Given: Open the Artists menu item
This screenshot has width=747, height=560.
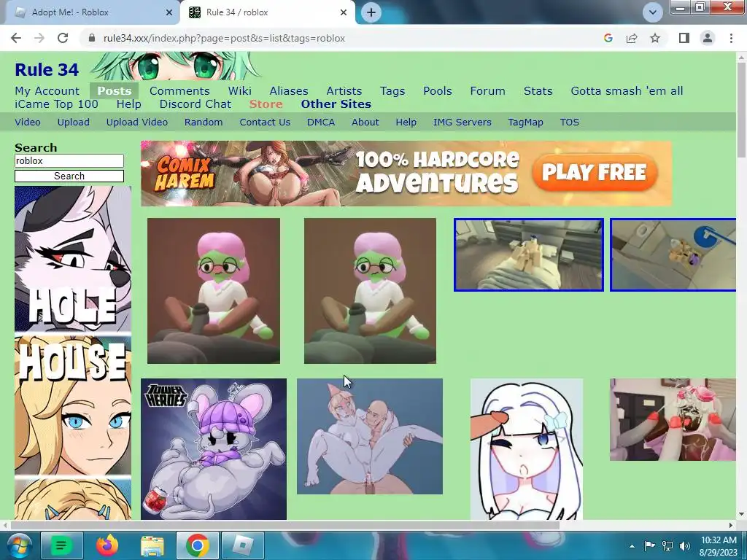Looking at the screenshot, I should (x=344, y=91).
